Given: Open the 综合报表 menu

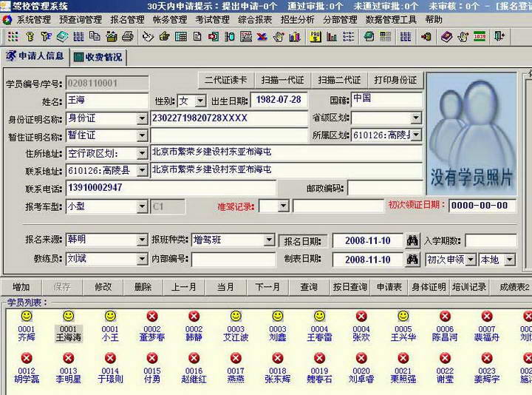Looking at the screenshot, I should pos(255,20).
